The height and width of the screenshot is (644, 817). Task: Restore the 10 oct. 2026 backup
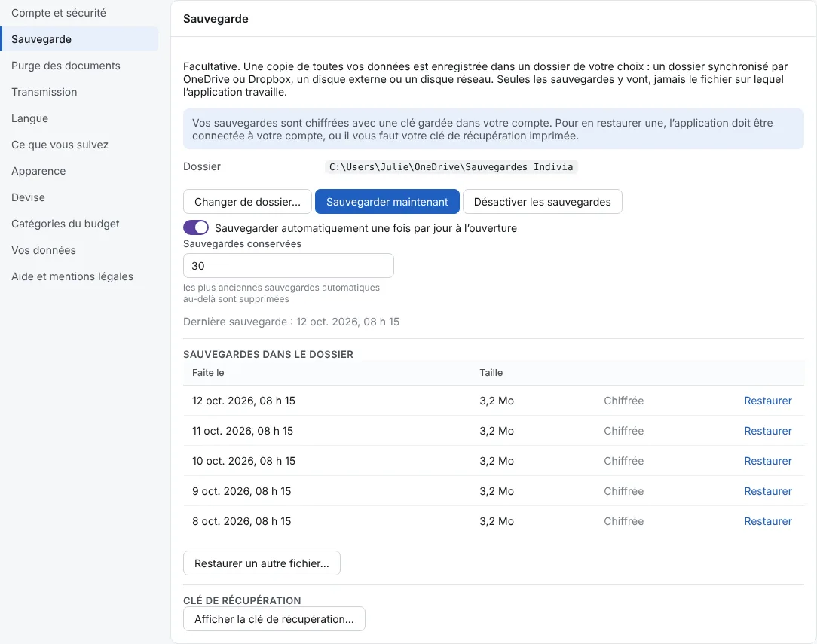(x=767, y=461)
